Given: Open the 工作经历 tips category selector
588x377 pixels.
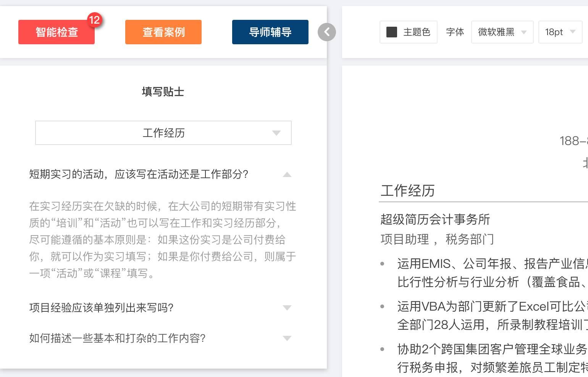Looking at the screenshot, I should (163, 133).
